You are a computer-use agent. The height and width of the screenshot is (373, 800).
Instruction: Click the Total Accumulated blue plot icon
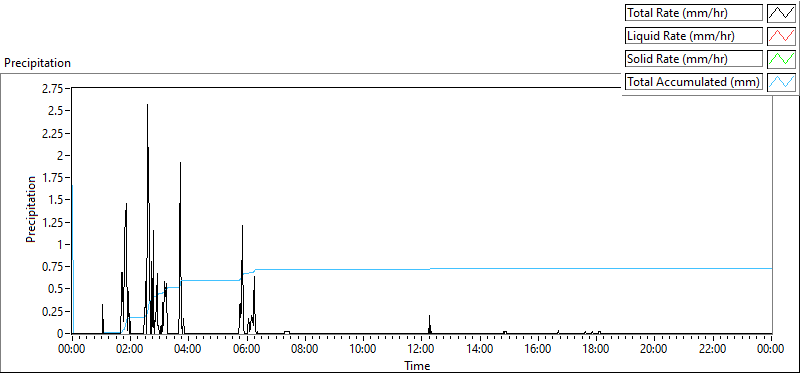click(781, 82)
